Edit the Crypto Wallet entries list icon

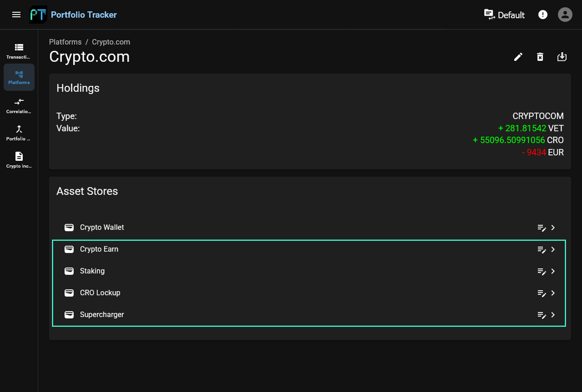point(541,228)
